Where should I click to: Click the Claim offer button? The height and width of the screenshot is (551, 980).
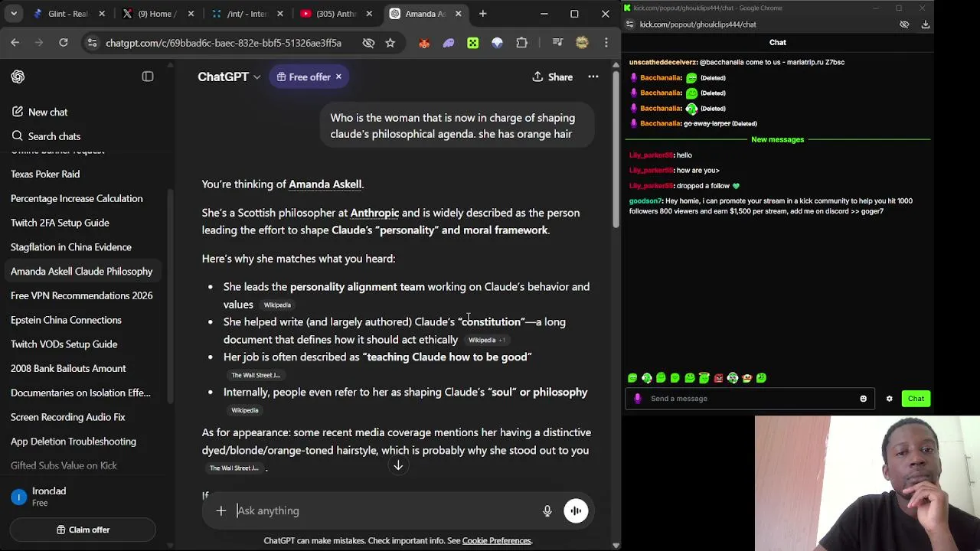(x=83, y=530)
